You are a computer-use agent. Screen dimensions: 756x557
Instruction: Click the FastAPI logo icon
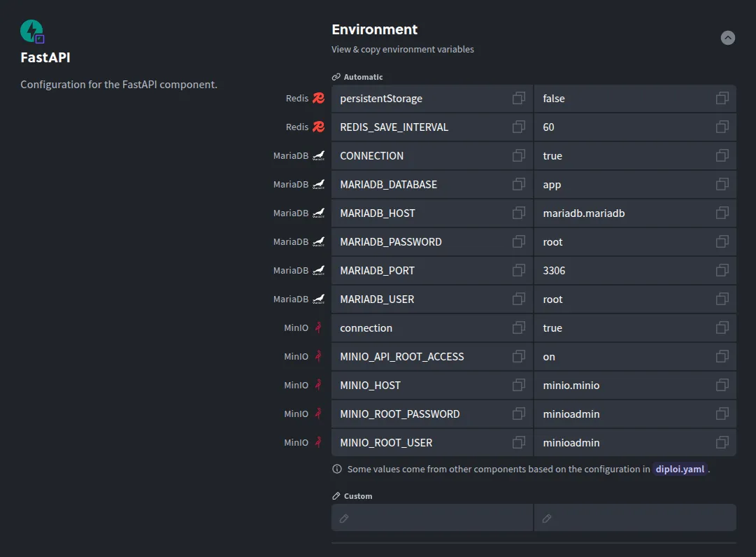tap(31, 31)
